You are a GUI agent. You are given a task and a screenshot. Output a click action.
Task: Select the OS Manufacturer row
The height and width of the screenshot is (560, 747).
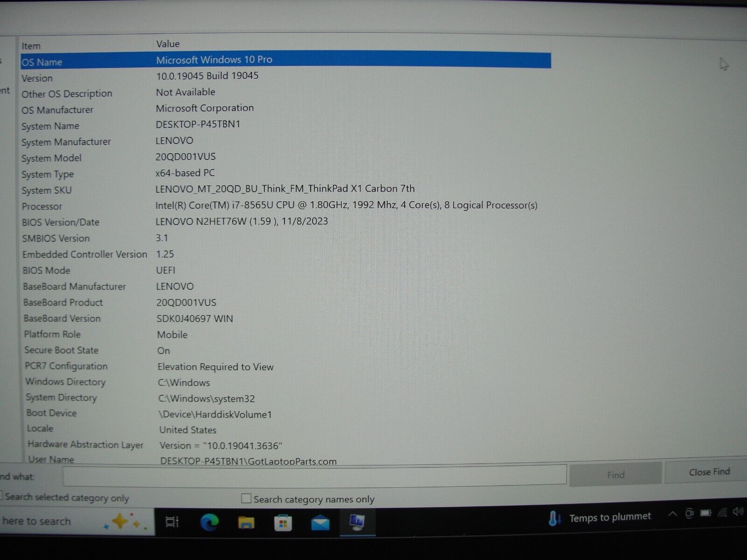57,110
